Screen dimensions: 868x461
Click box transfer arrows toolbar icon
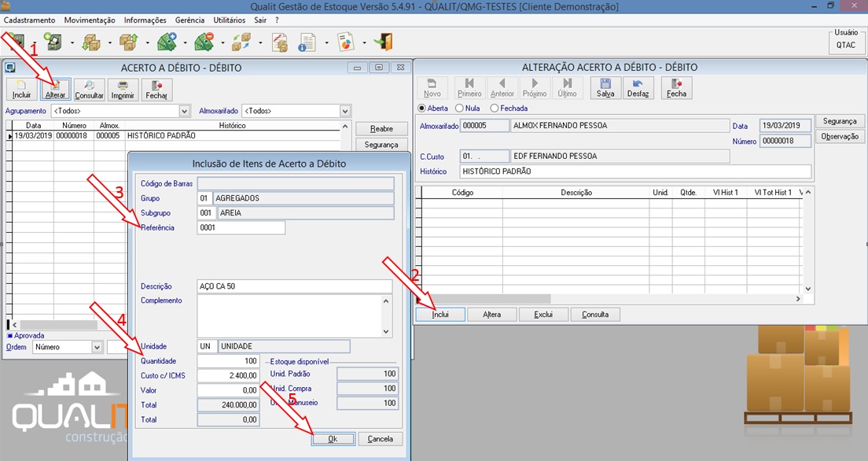tap(241, 42)
